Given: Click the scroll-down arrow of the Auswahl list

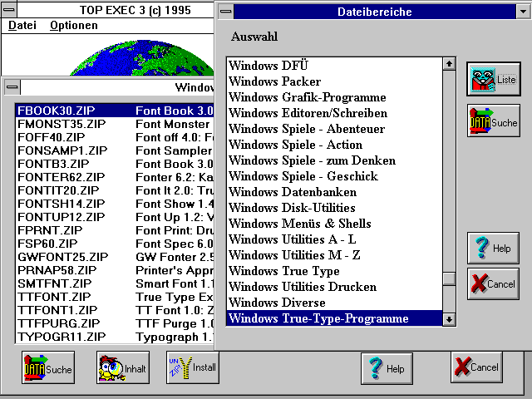Looking at the screenshot, I should 449,318.
